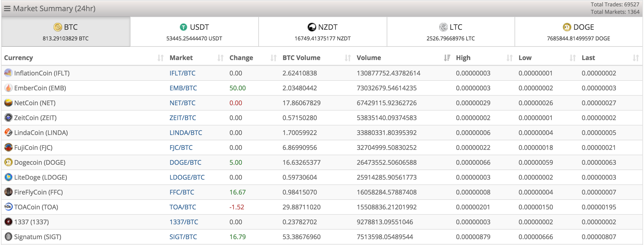Select the TOACoin (TOA) name
The image size is (644, 245).
(x=36, y=207)
